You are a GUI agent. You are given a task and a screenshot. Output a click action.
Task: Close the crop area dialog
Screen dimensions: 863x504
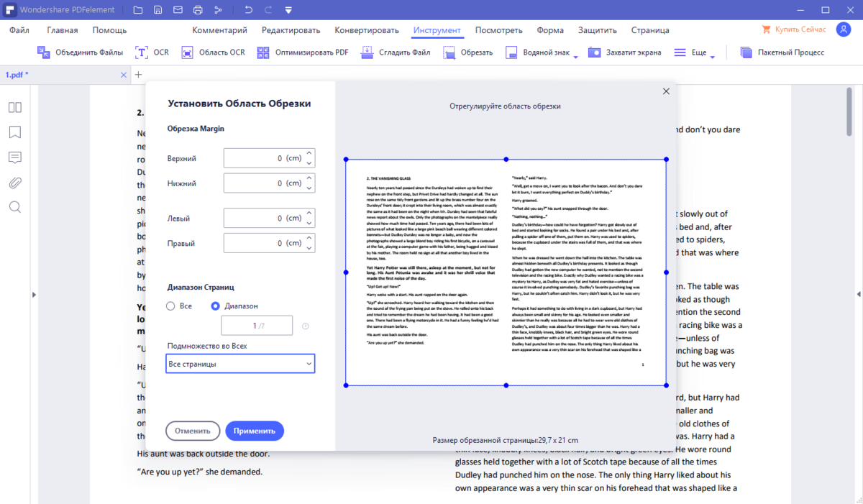[666, 91]
